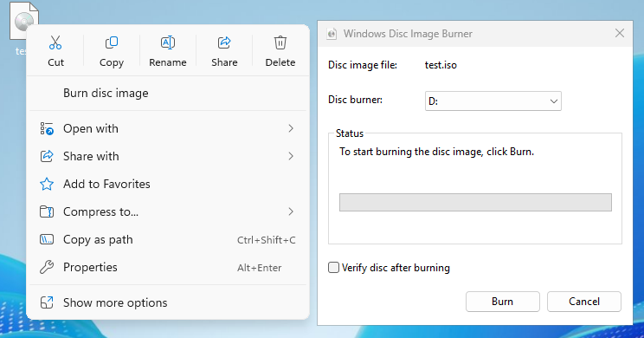Click the Copy icon in context menu

pos(112,42)
